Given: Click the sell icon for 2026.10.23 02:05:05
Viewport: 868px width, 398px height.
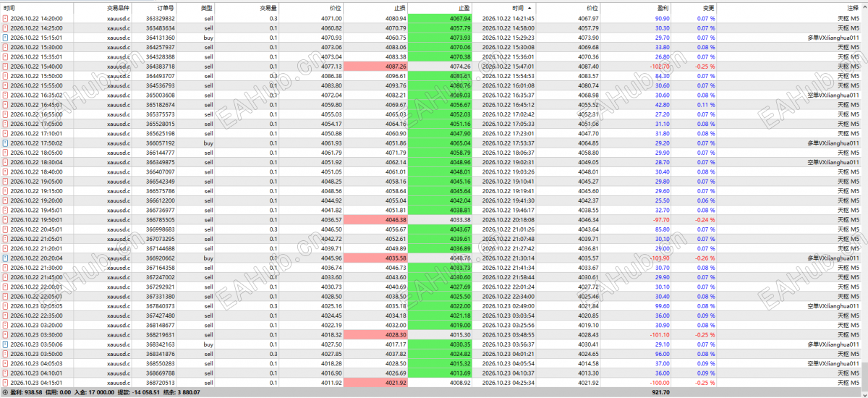Looking at the screenshot, I should [x=6, y=305].
